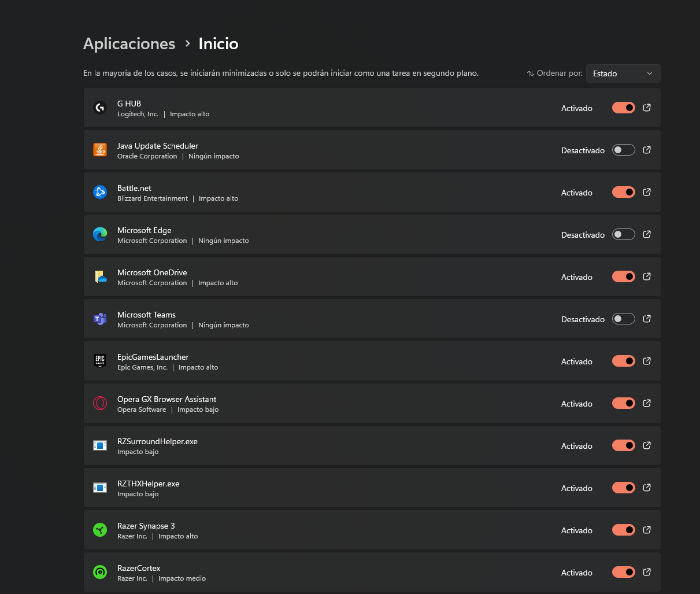Screen dimensions: 700x594
Task: Click the Razer Synapse 3 icon
Action: coord(100,530)
